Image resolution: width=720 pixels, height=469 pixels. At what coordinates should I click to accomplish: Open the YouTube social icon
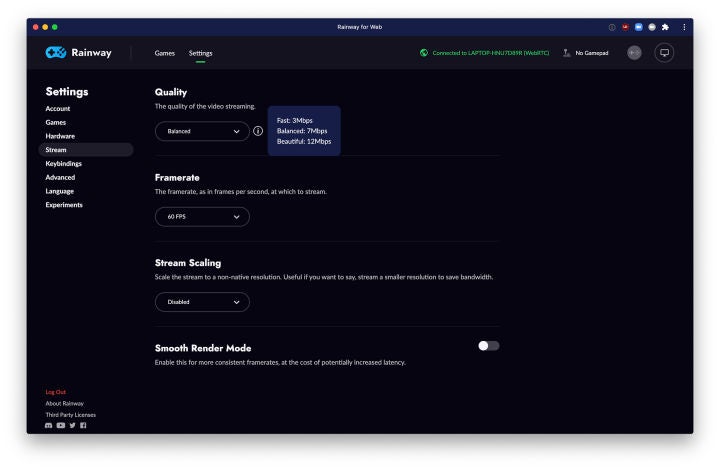(x=59, y=427)
